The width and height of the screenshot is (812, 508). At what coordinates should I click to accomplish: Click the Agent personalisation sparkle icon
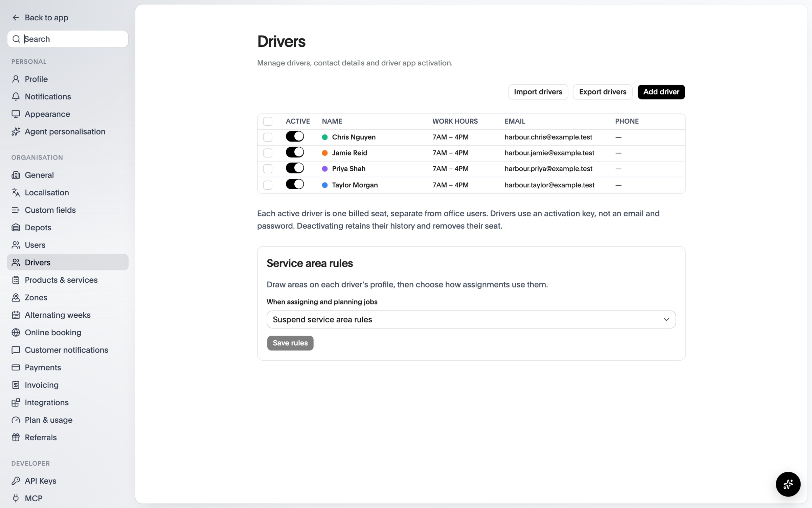pos(16,131)
